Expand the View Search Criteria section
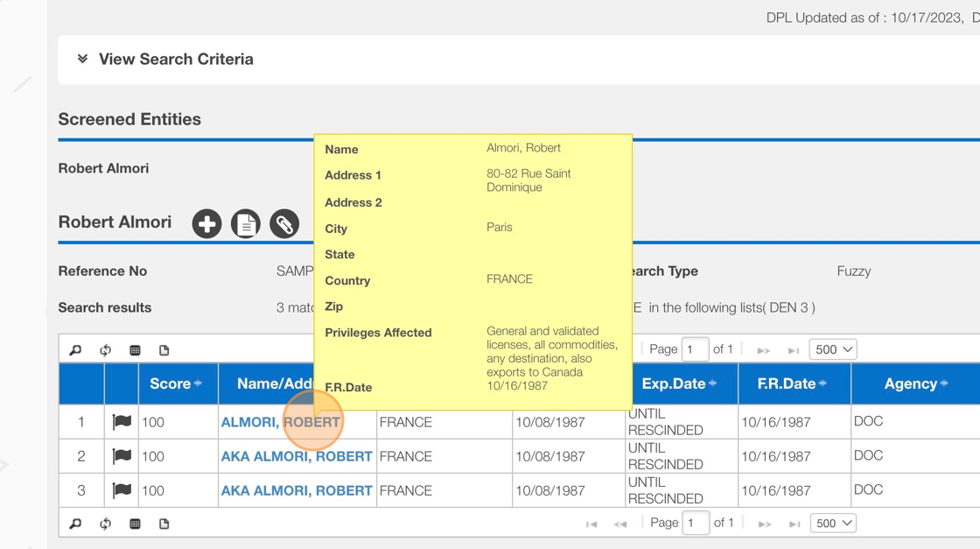 coord(165,60)
